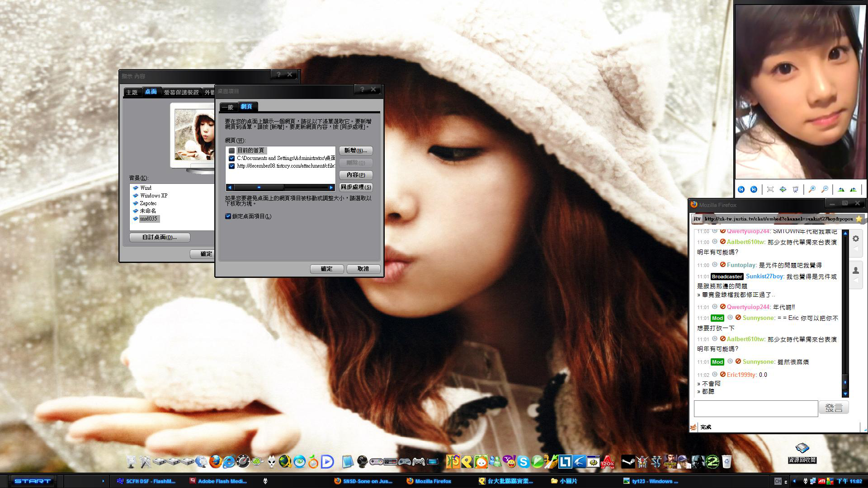Open chat settings gear icon

(x=856, y=239)
